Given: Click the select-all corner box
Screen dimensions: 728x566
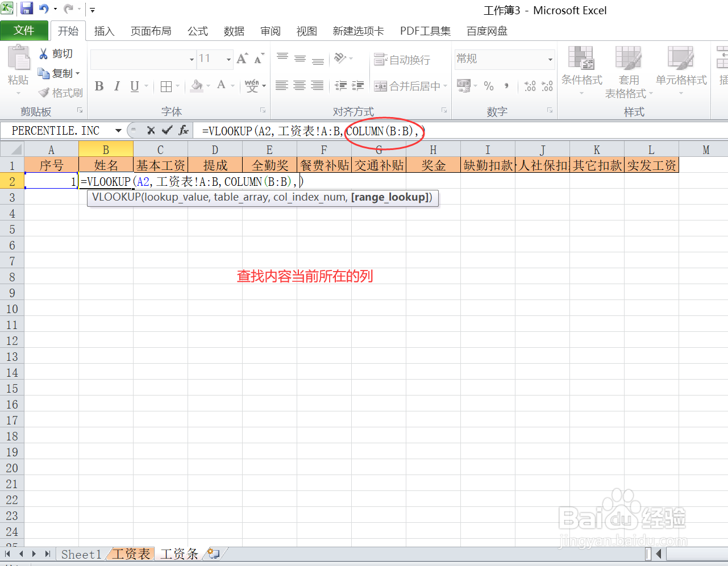Looking at the screenshot, I should point(12,149).
